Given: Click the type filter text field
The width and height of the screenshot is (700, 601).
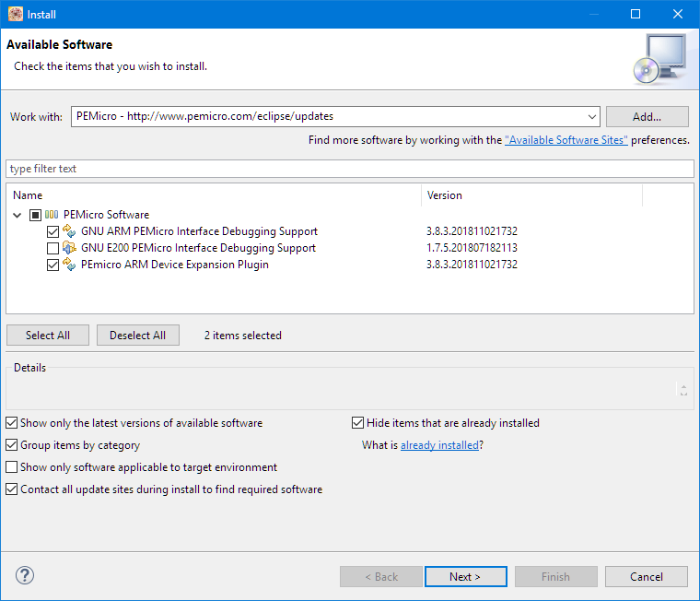Looking at the screenshot, I should pyautogui.click(x=350, y=169).
